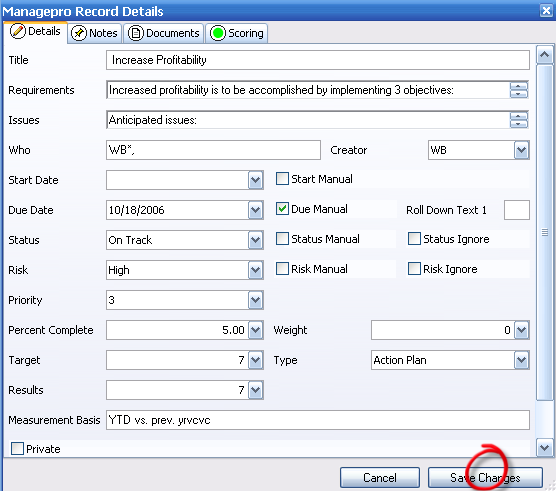Screen dimensions: 556x491
Task: Expand the Type dropdown
Action: pyautogui.click(x=521, y=360)
